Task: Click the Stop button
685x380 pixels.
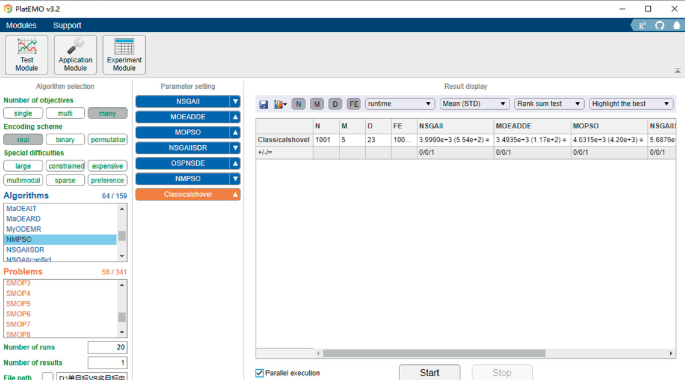Action: (502, 373)
